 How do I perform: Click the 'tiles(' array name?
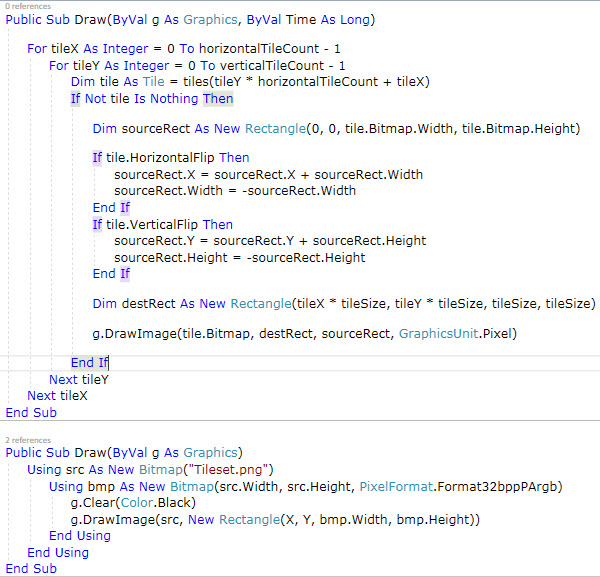[197, 81]
